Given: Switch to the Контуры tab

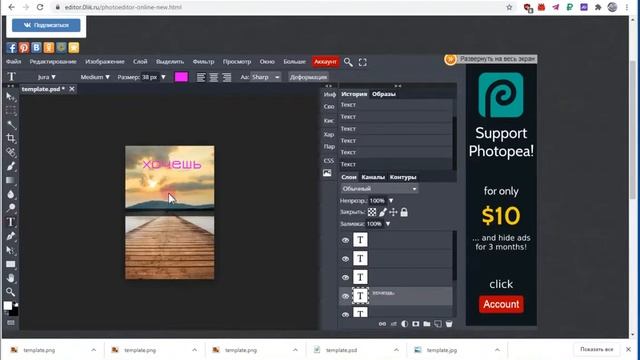Looking at the screenshot, I should [x=403, y=177].
